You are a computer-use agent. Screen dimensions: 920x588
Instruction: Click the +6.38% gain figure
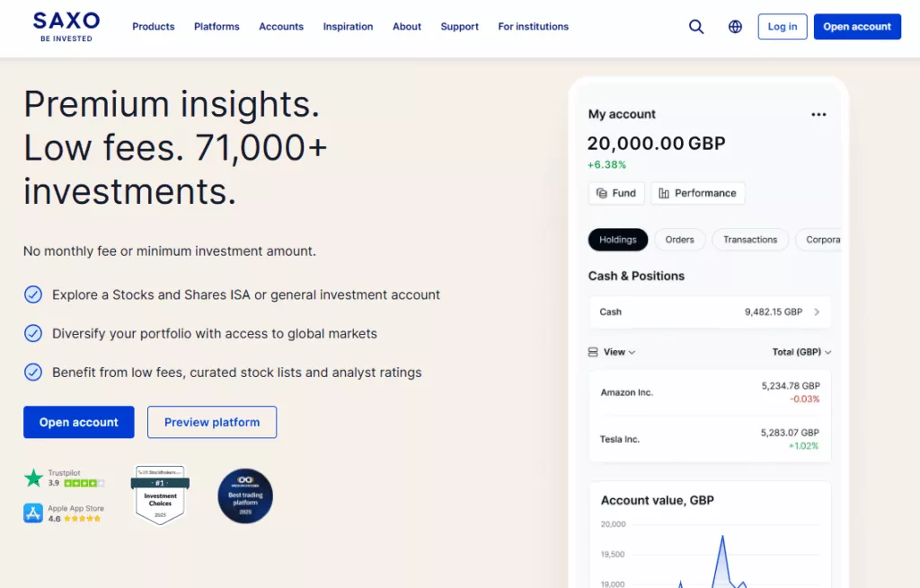[606, 165]
